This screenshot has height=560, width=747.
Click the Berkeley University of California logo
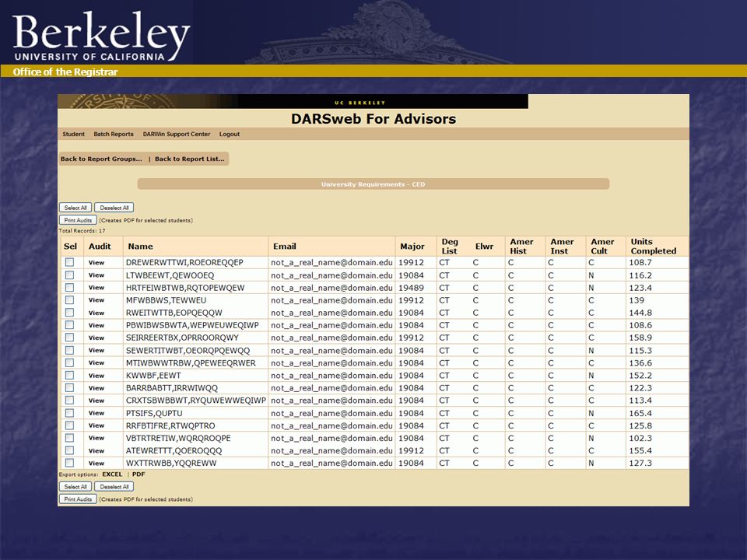(x=101, y=37)
